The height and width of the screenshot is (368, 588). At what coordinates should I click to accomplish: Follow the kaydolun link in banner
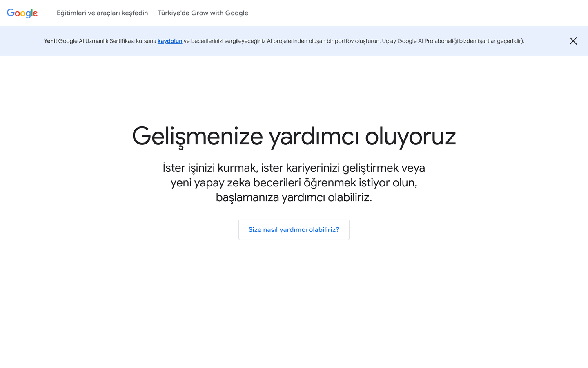[170, 41]
